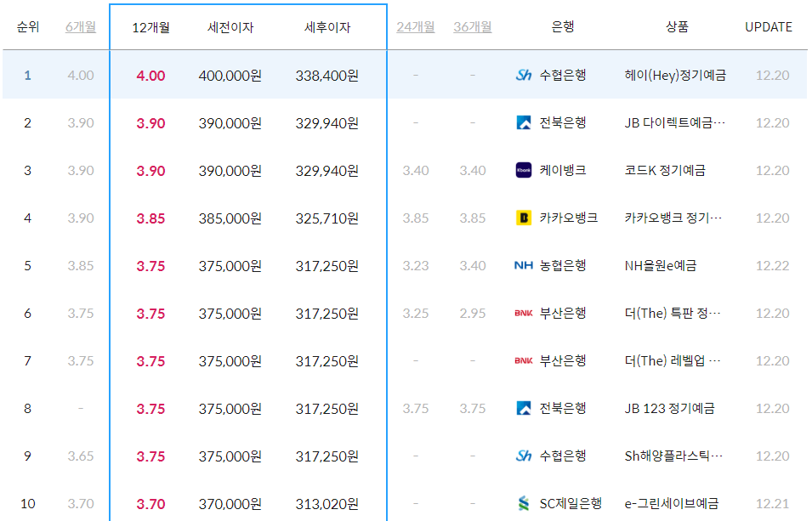Open the 더(The) 특판 정기예금 product

tap(673, 314)
